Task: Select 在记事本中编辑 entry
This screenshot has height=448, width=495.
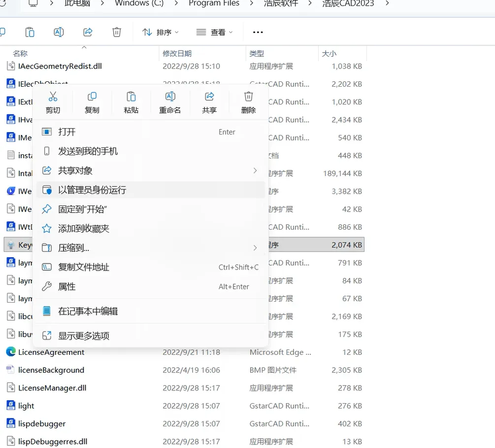Action: click(x=151, y=311)
